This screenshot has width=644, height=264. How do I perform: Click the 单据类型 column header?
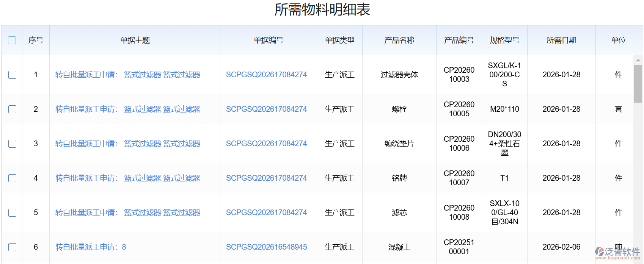(x=339, y=40)
